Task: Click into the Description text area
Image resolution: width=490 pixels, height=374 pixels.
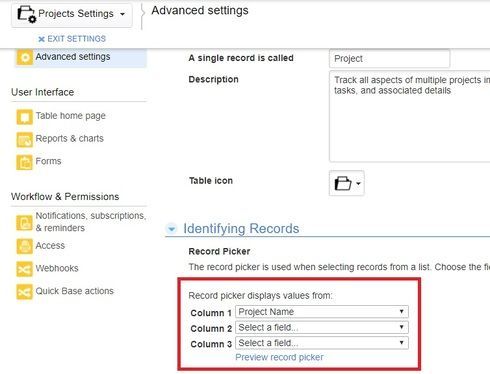Action: point(410,116)
